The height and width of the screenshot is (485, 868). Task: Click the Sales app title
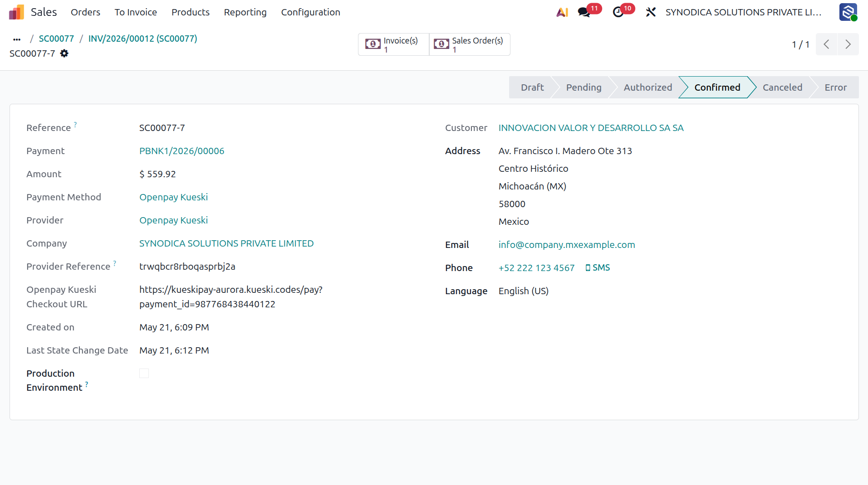44,12
